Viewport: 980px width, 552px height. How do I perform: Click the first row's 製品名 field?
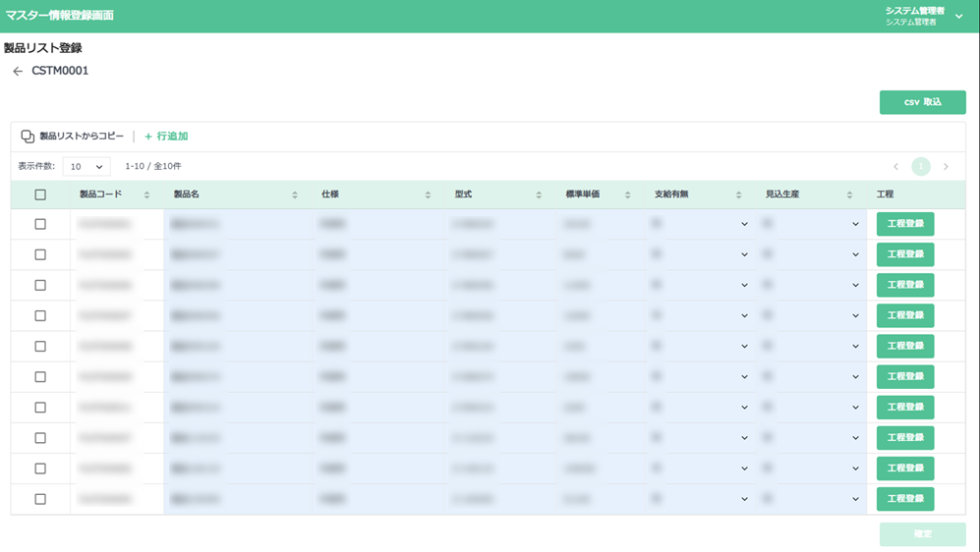point(236,224)
